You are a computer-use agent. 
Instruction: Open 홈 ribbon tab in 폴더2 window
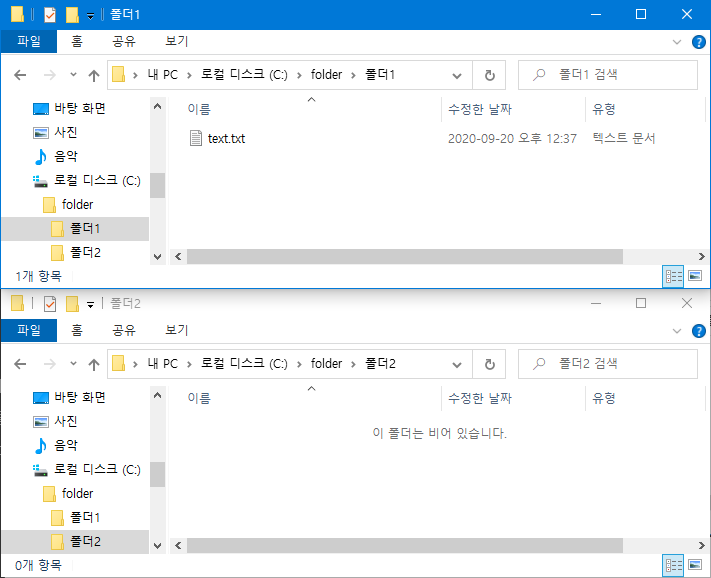pos(77,330)
